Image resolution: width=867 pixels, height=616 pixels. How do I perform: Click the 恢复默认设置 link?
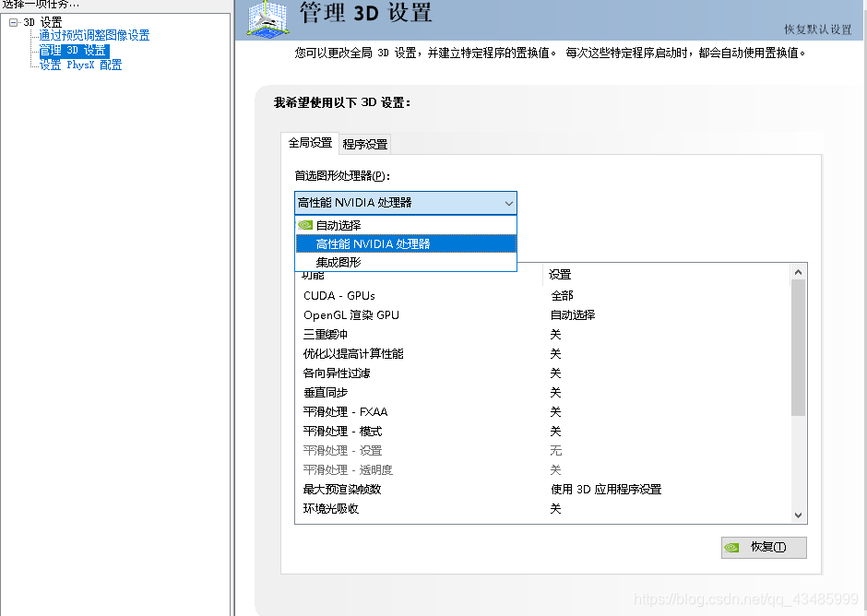point(818,30)
